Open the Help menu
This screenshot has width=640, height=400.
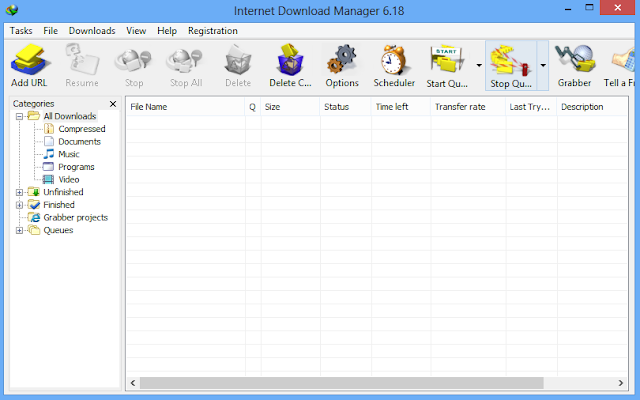click(167, 31)
